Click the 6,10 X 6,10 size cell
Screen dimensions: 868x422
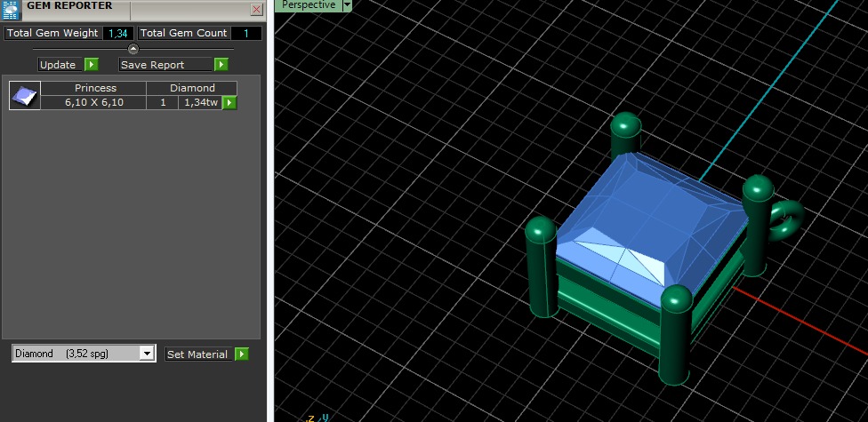94,102
